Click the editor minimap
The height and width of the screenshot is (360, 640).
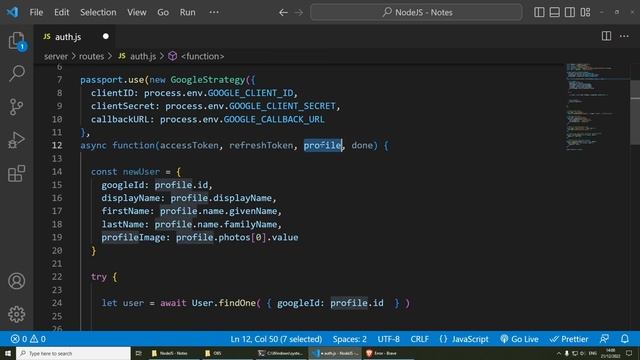pos(597,107)
